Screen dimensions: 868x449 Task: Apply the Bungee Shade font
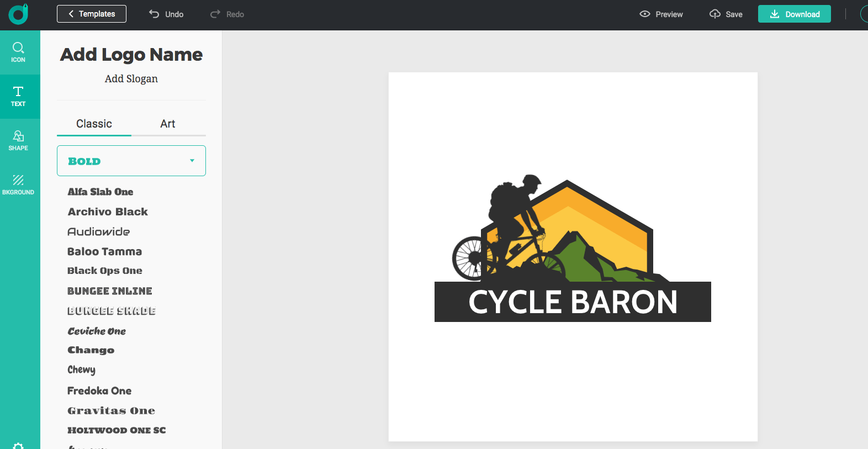pyautogui.click(x=112, y=311)
